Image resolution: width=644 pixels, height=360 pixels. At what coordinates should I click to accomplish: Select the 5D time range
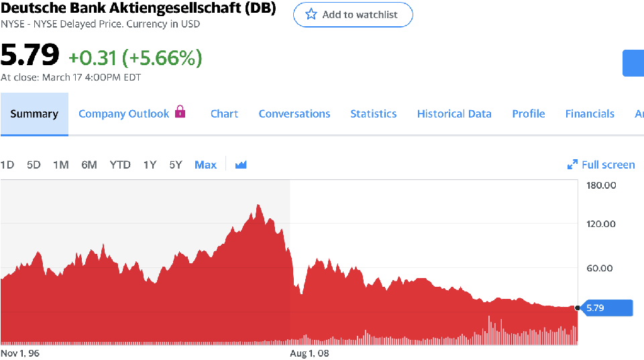34,165
